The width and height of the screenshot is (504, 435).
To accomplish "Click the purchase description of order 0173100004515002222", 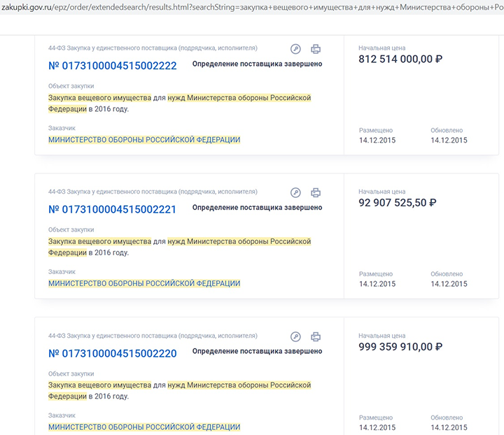I will pos(179,104).
